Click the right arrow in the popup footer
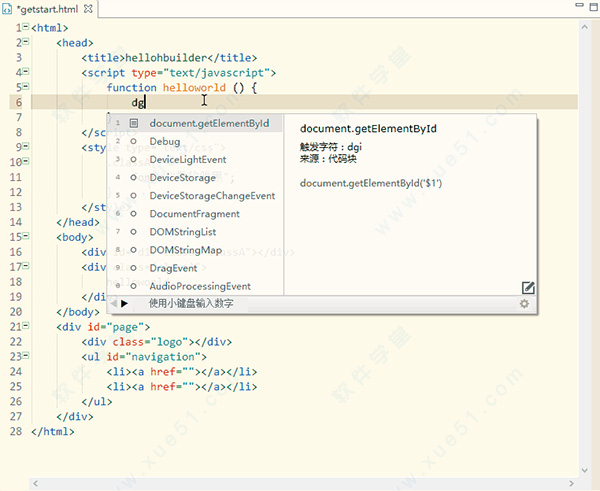600x491 pixels. (x=125, y=303)
